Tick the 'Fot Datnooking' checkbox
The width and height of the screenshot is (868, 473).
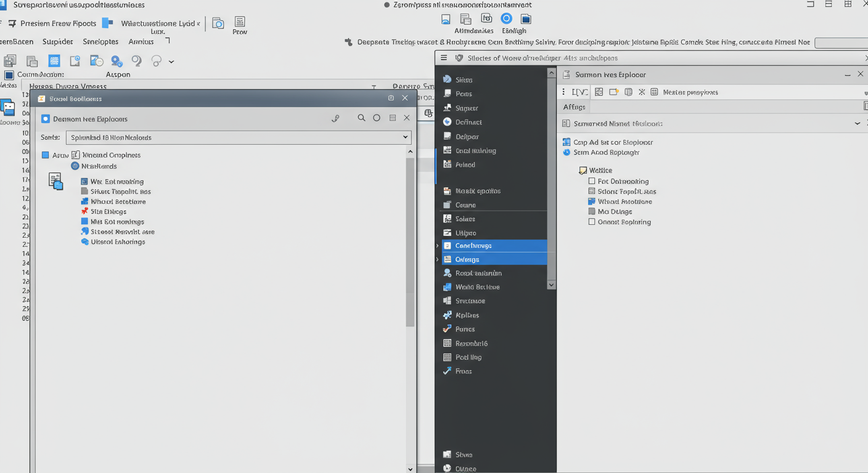point(592,181)
